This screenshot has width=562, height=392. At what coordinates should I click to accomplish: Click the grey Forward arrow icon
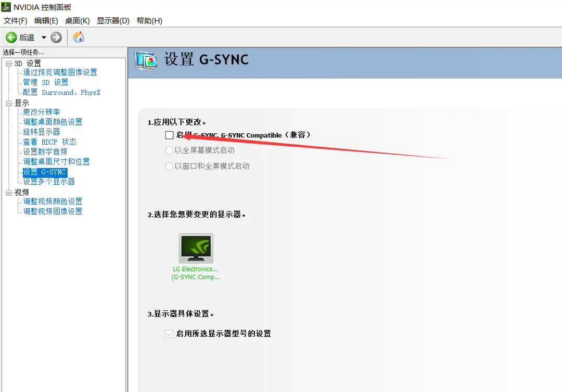coord(56,37)
